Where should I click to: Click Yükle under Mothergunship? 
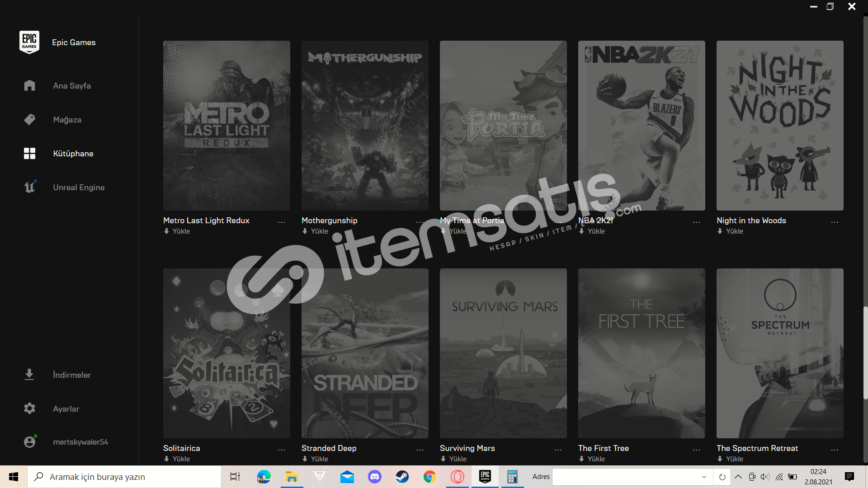point(315,231)
